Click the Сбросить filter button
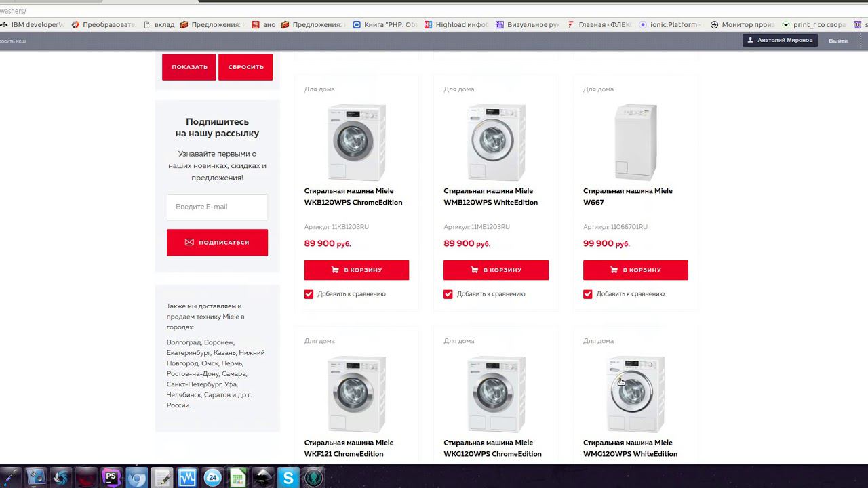Image resolution: width=868 pixels, height=488 pixels. coord(245,67)
